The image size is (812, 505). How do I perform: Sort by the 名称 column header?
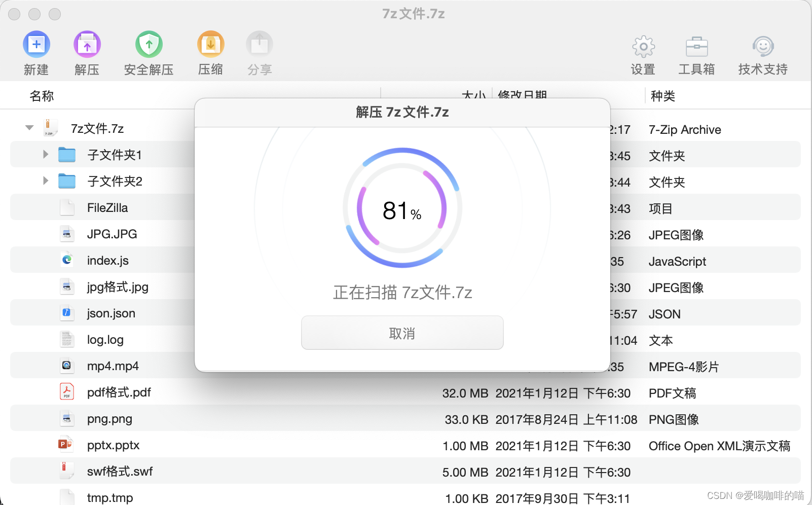(42, 96)
